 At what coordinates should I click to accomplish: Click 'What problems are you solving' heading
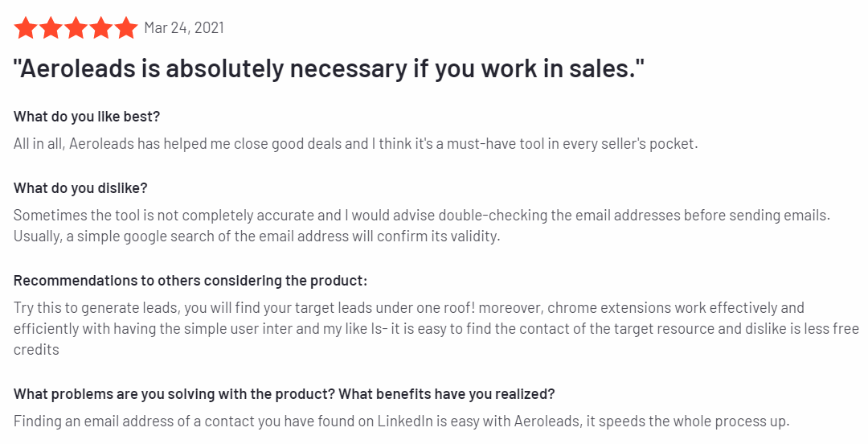click(284, 395)
